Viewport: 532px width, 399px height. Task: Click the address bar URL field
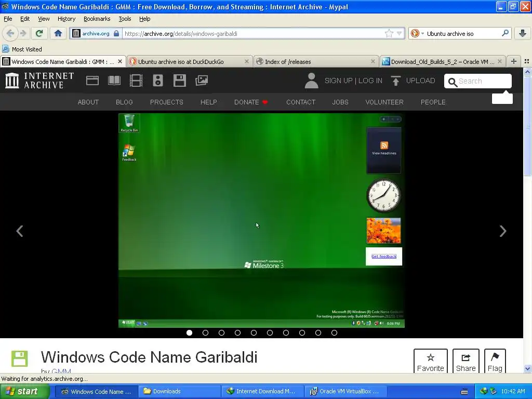coord(254,33)
